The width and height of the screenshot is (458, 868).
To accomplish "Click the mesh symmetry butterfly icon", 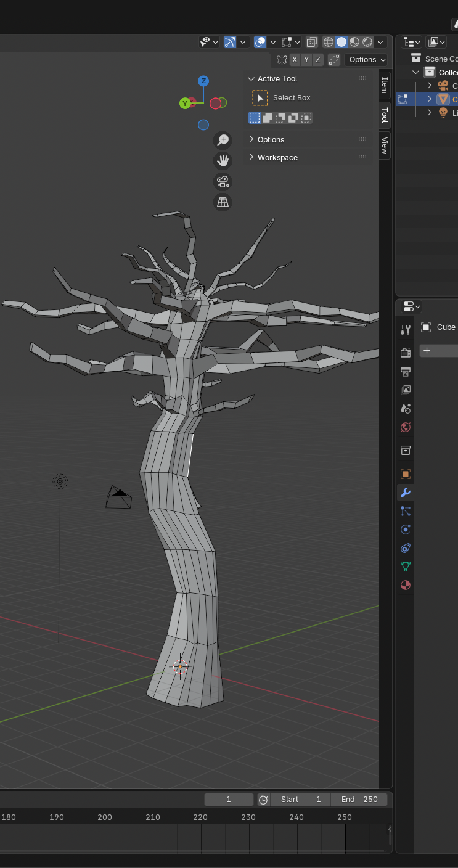I will (x=282, y=60).
